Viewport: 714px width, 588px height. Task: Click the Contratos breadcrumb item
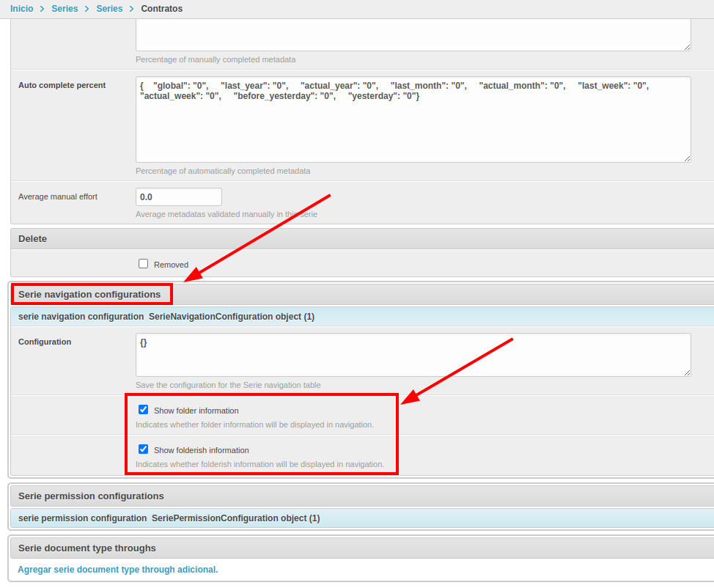(161, 9)
